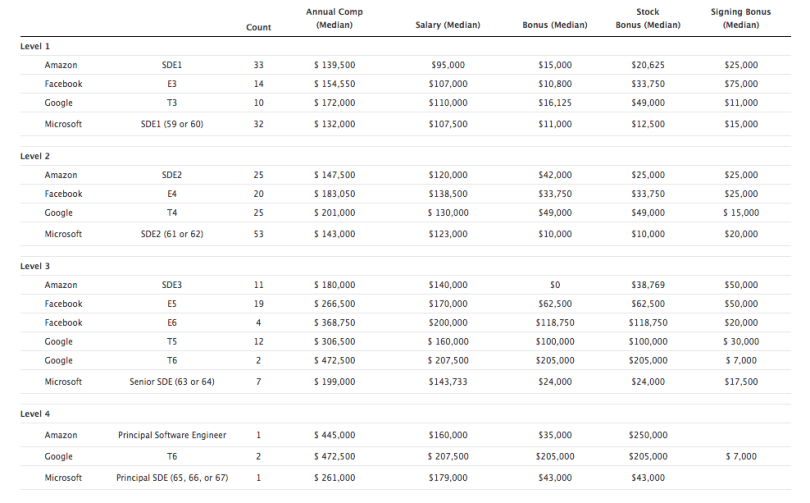Click the Principal Software Engineer title cell
The image size is (810, 503).
point(172,435)
